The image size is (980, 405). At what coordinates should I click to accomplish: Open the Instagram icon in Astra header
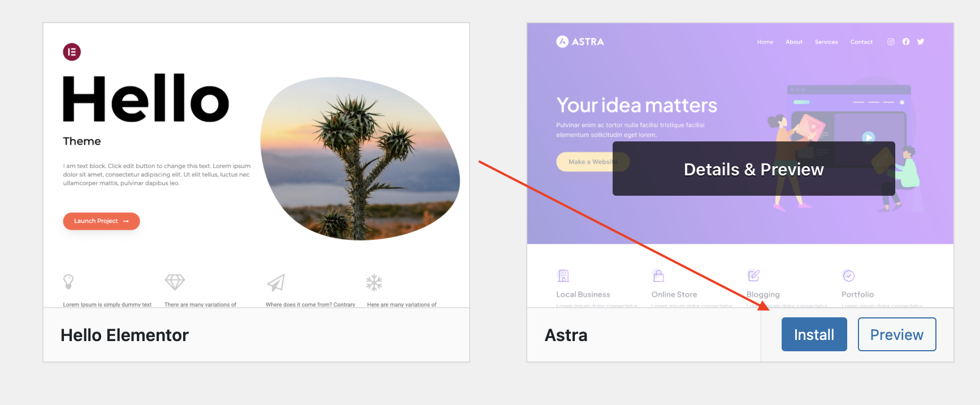click(891, 42)
